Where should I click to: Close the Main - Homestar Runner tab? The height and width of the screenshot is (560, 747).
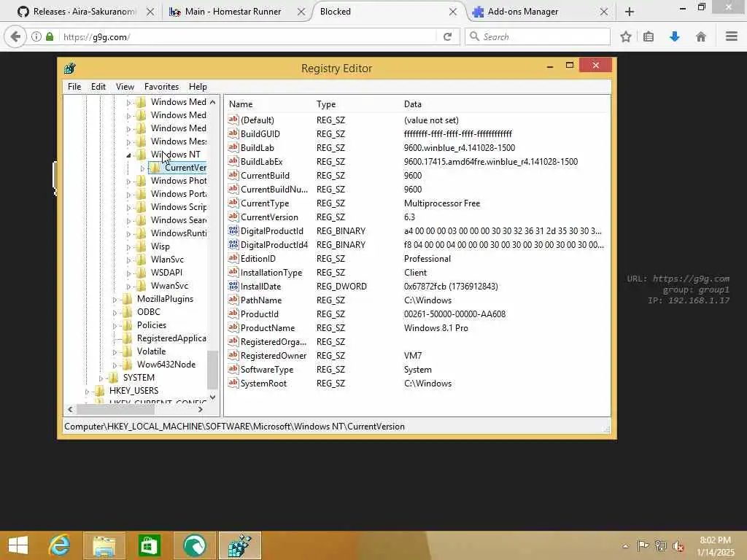click(301, 12)
